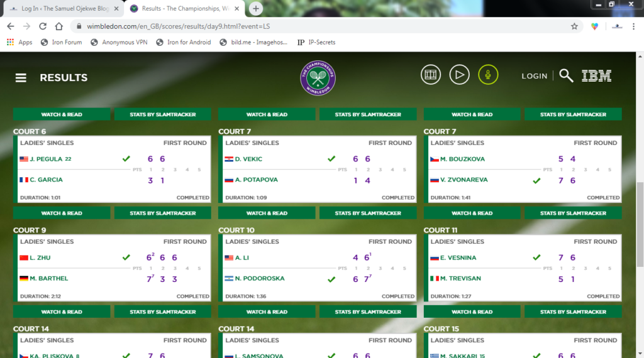The height and width of the screenshot is (358, 644).
Task: Click Duration 2:12 text in Zhu match
Action: [x=41, y=296]
